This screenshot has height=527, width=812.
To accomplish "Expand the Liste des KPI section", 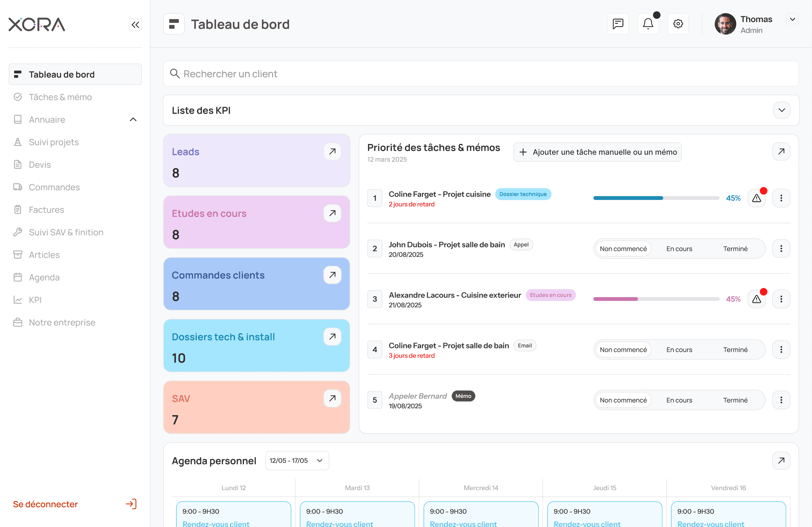I will [x=781, y=110].
